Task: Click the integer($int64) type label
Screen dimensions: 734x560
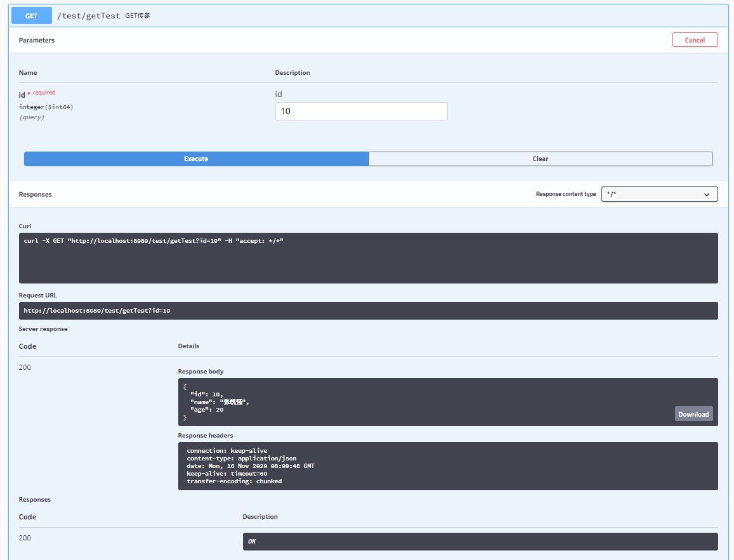Action: (46, 107)
